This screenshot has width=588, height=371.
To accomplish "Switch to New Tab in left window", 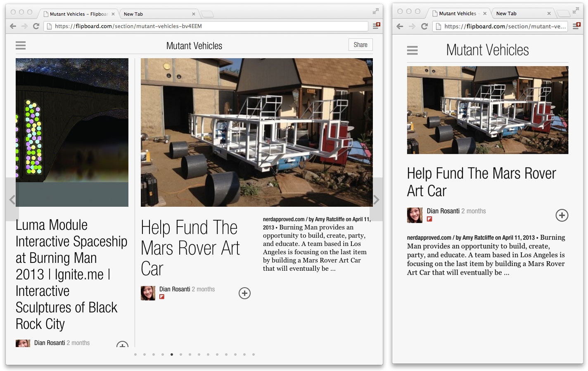I will [159, 14].
